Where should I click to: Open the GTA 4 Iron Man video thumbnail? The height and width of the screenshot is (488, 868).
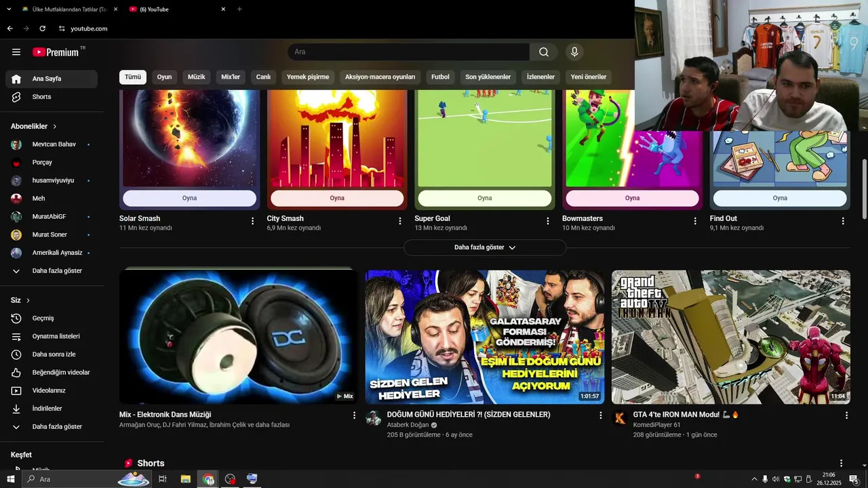tap(731, 337)
